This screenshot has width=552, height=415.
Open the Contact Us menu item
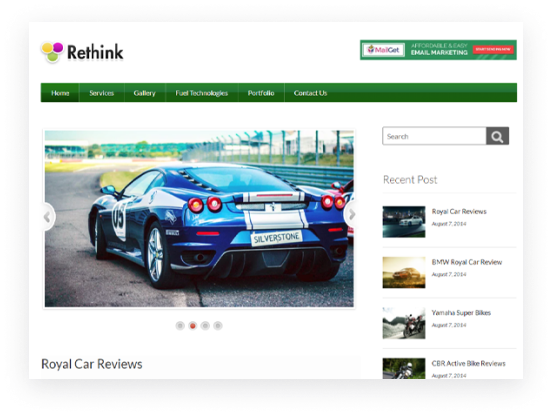[x=310, y=93]
